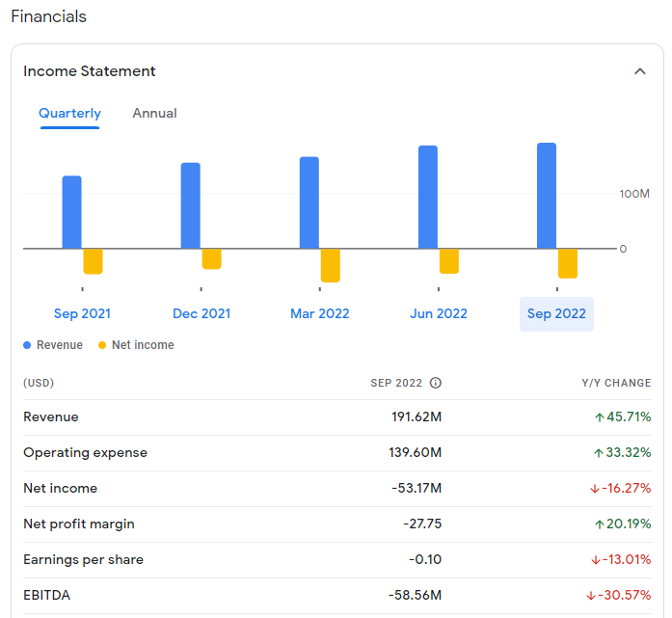Screen dimensions: 672x618
Task: Click the Sep 2022 blue revenue bar
Action: (x=547, y=196)
